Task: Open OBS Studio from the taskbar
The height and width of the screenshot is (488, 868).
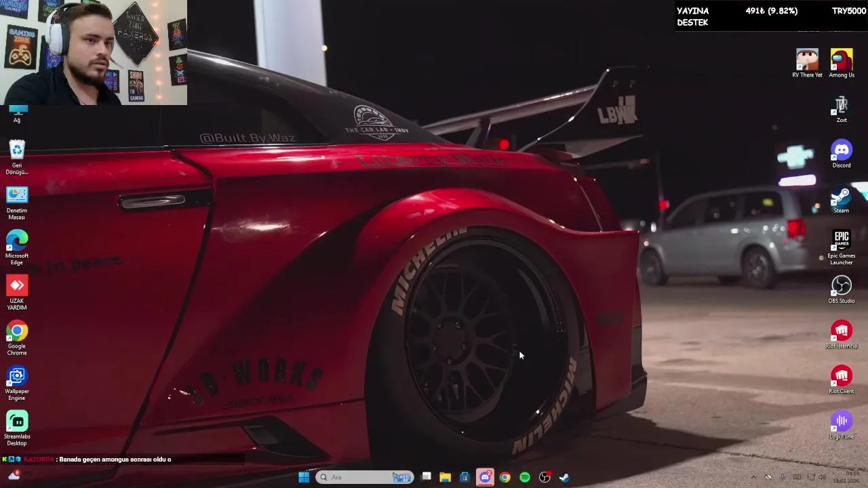Action: tap(545, 477)
